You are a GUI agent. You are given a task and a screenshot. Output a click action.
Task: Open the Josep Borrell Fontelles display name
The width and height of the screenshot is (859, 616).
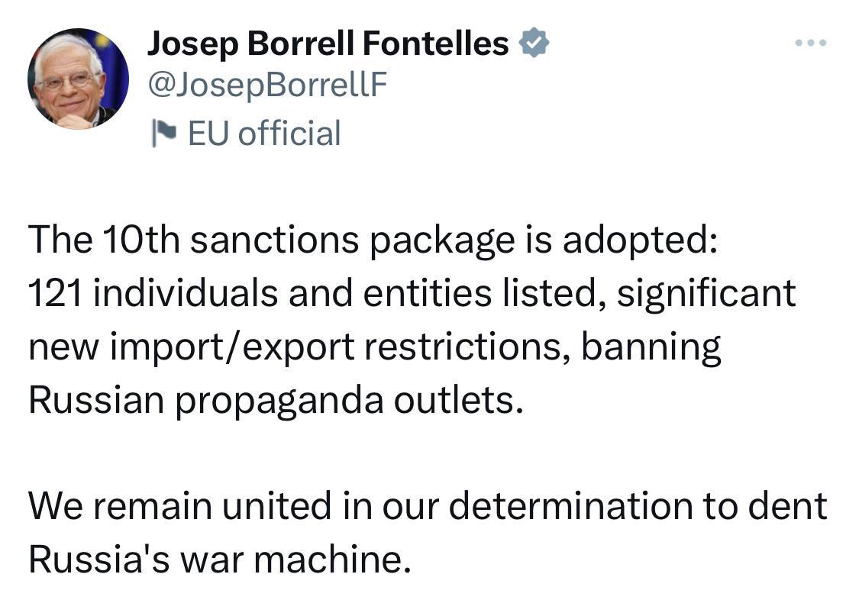(x=328, y=44)
